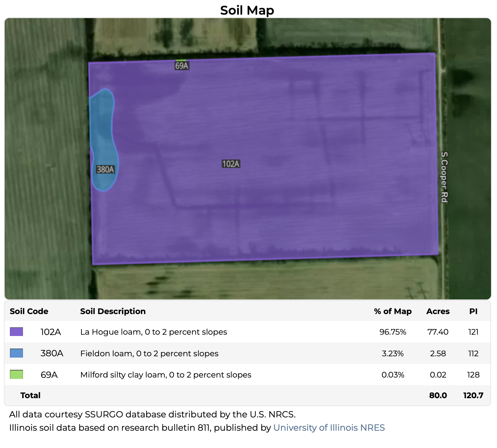Viewport: 497px width, 448px height.
Task: Click the purple 102A color swatch in the table
Action: coord(16,332)
